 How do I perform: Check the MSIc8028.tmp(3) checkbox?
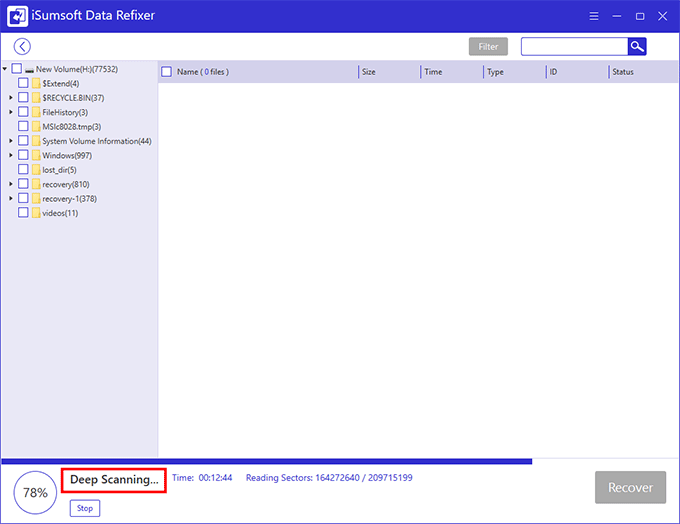pos(23,126)
